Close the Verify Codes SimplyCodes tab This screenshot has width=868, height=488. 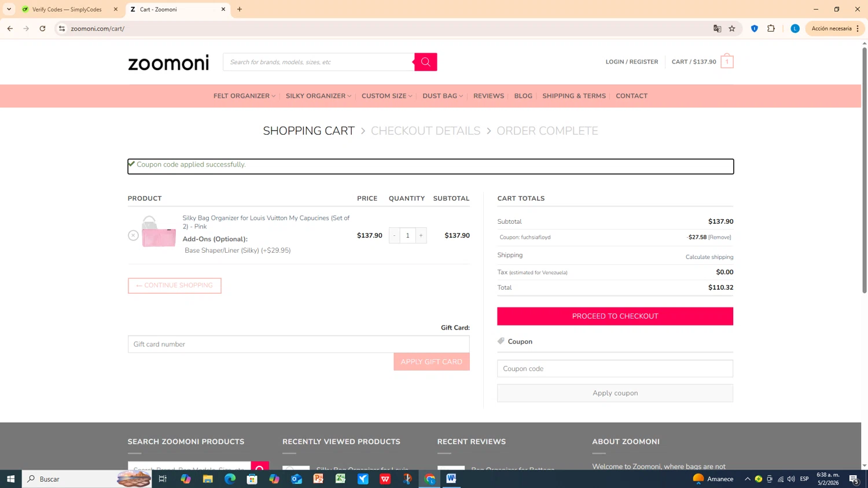tap(116, 9)
